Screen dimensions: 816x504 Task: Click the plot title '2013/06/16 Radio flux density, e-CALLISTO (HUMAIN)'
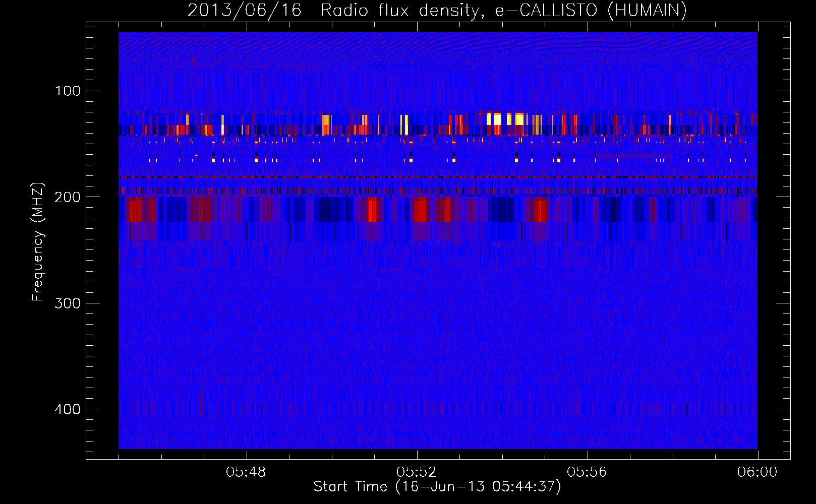[x=437, y=10]
